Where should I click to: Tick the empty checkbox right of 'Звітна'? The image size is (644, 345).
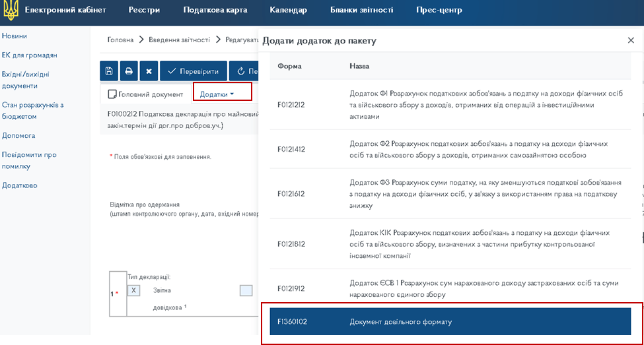[246, 290]
